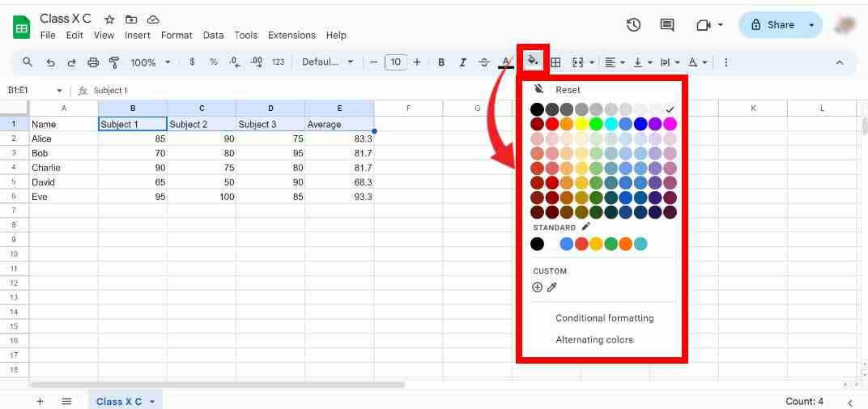Start a meeting with camera icon
The image size is (868, 409).
coord(704,25)
